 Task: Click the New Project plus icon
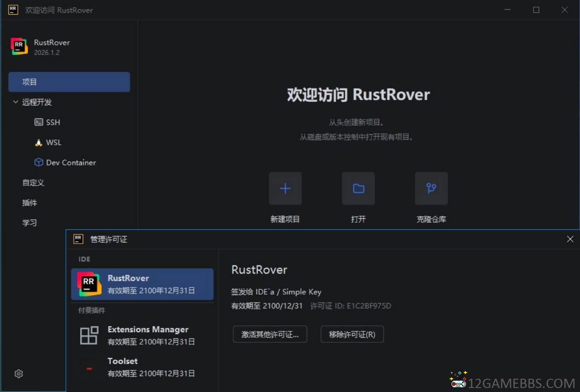pyautogui.click(x=285, y=189)
